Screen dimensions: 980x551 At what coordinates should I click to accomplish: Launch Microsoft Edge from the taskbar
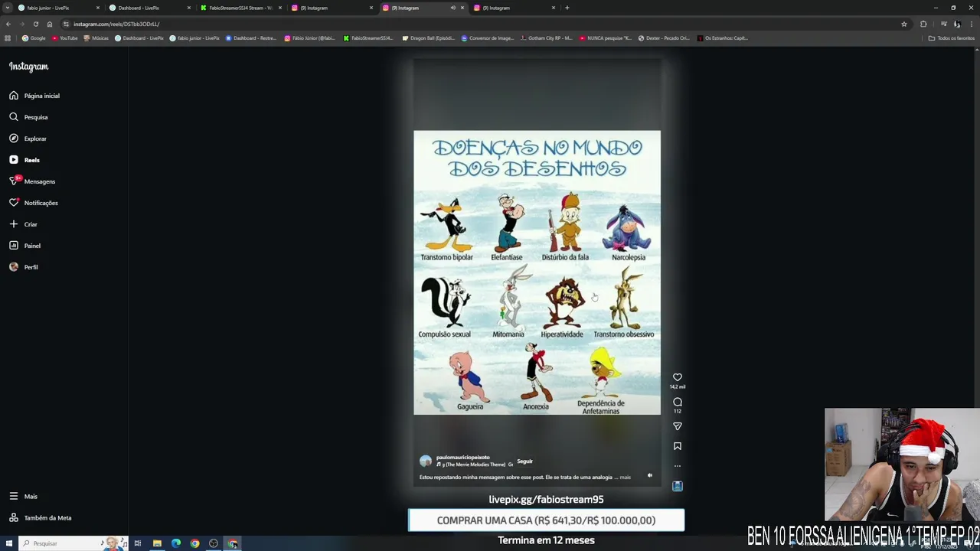point(176,543)
